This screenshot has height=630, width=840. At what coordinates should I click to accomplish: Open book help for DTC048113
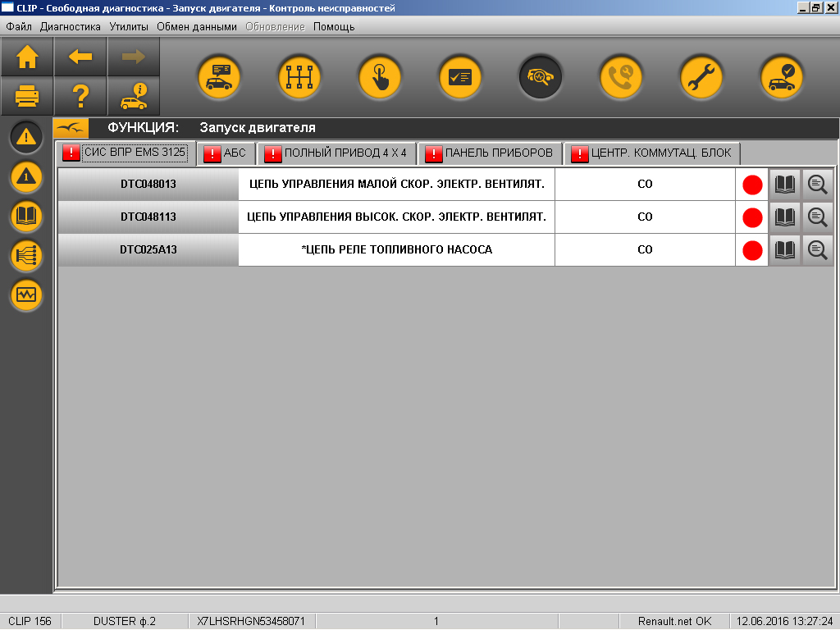785,217
